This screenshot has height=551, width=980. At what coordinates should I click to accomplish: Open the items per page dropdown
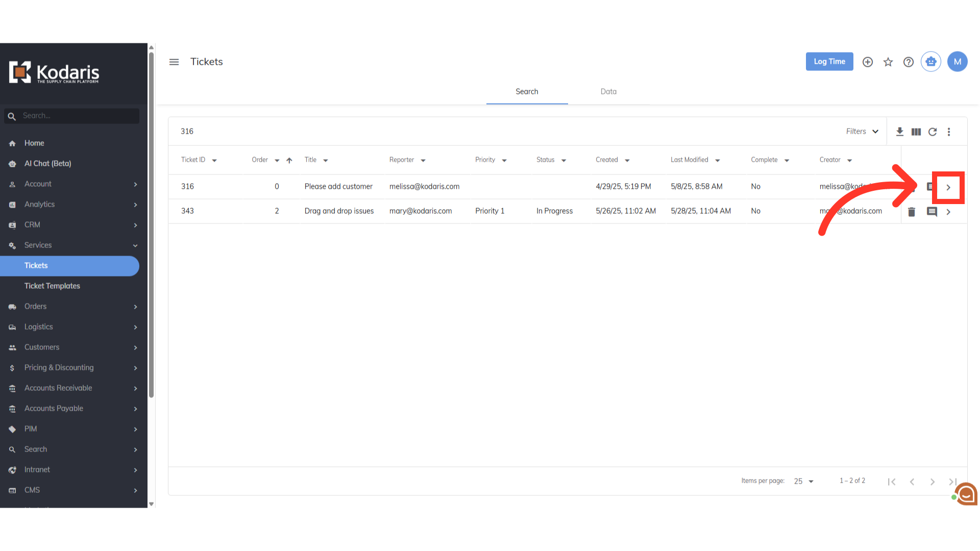tap(803, 481)
